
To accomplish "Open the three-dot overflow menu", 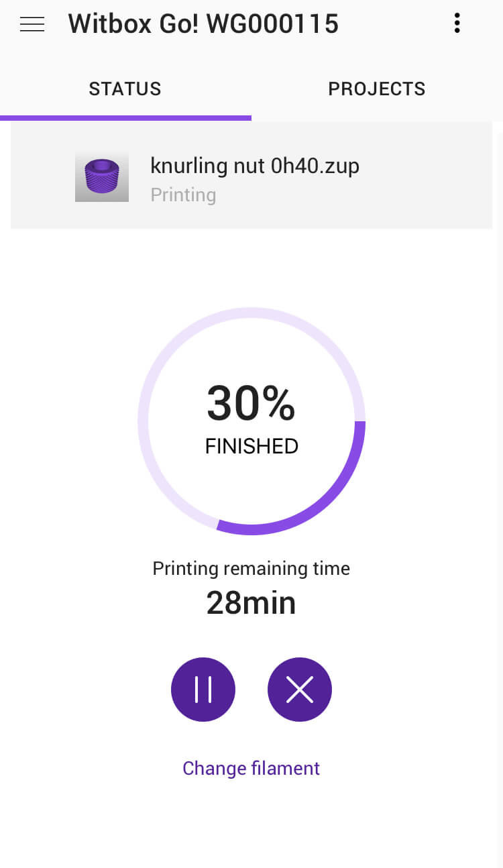I will tap(457, 24).
